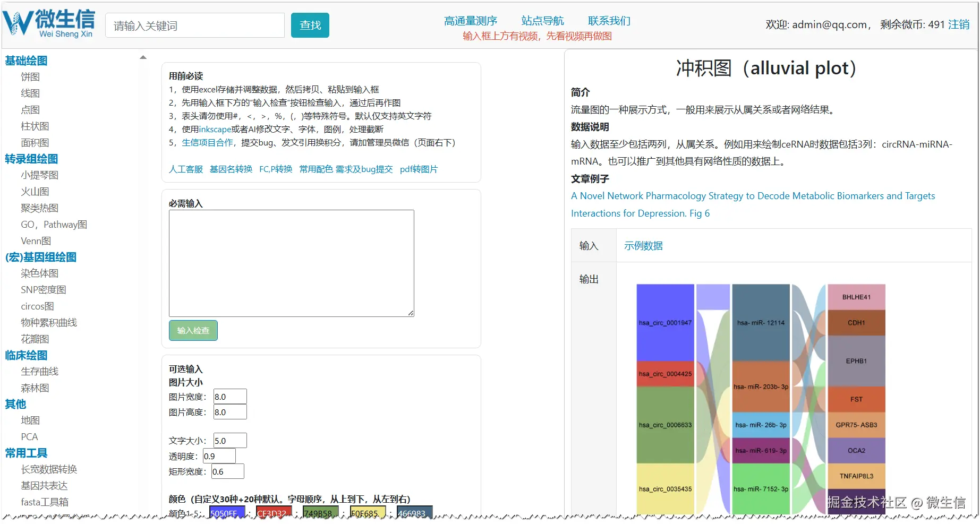980x524 pixels.
Task: Open the pdf转图片 link
Action: click(x=419, y=169)
